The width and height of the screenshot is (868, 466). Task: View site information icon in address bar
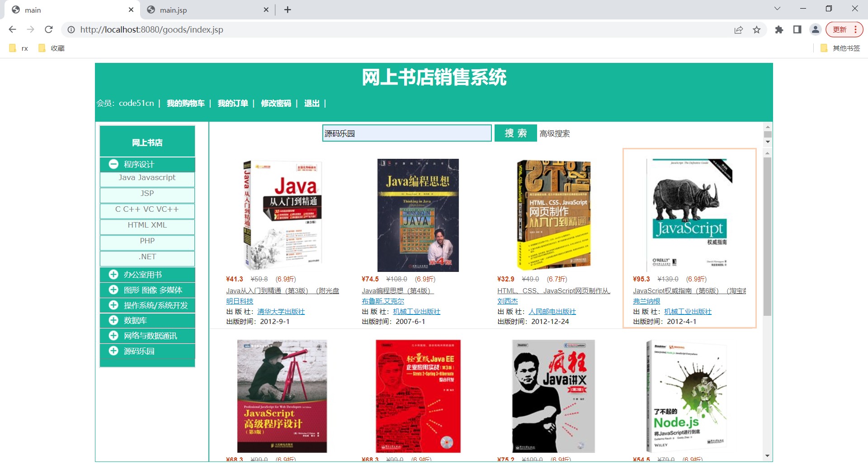coord(71,29)
